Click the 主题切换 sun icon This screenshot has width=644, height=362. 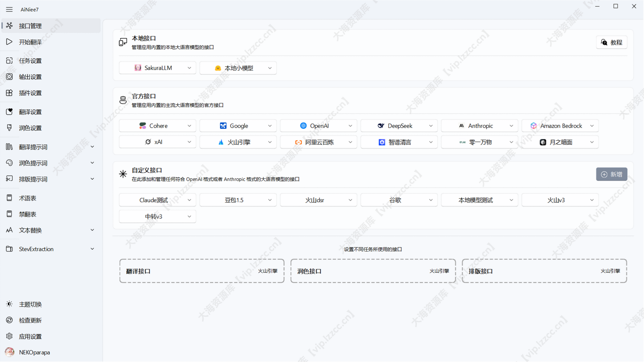pyautogui.click(x=9, y=304)
